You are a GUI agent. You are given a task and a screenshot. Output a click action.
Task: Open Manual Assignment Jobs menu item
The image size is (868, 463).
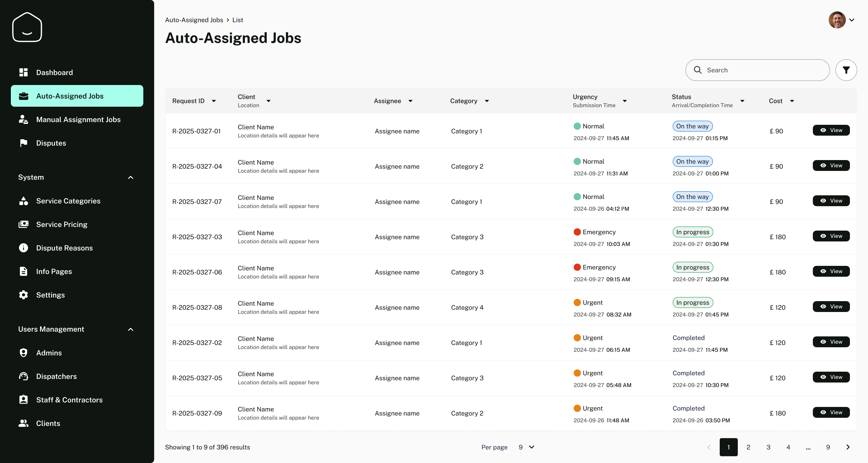pyautogui.click(x=78, y=120)
